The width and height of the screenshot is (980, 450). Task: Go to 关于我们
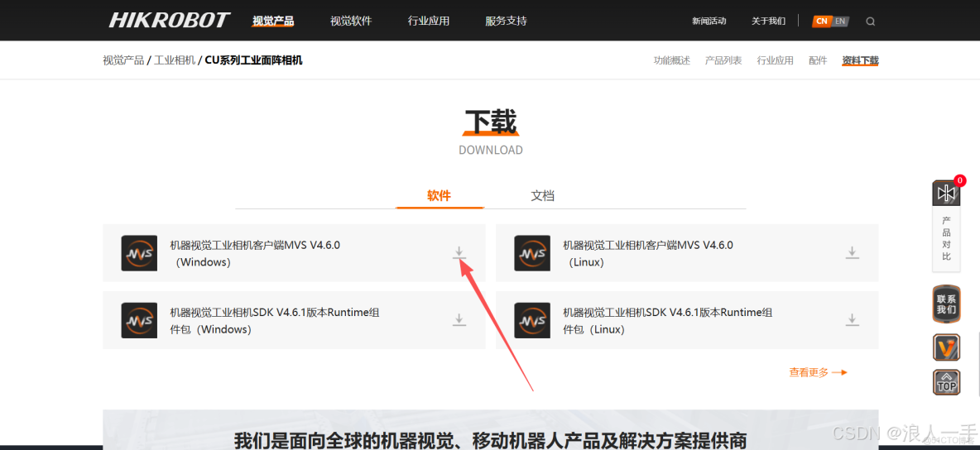click(769, 22)
